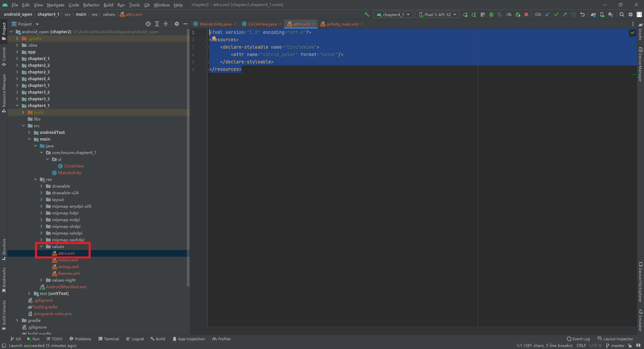
Task: Click the Profile app gauge icon
Action: click(x=509, y=14)
